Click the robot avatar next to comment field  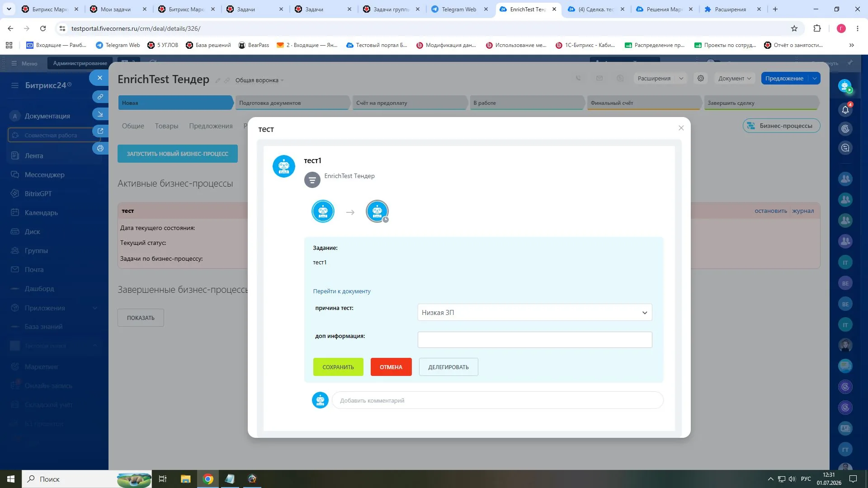(320, 400)
